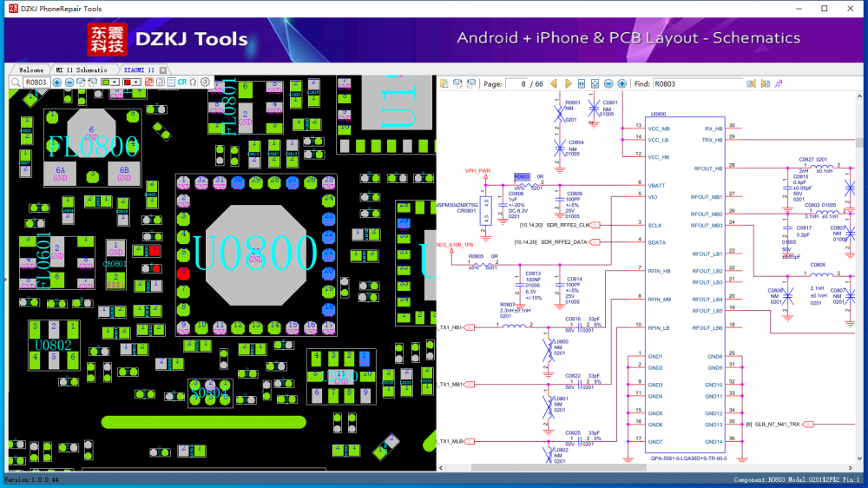Toggle match-case search option icon
Viewport: 868px width, 488px height.
coord(779,83)
